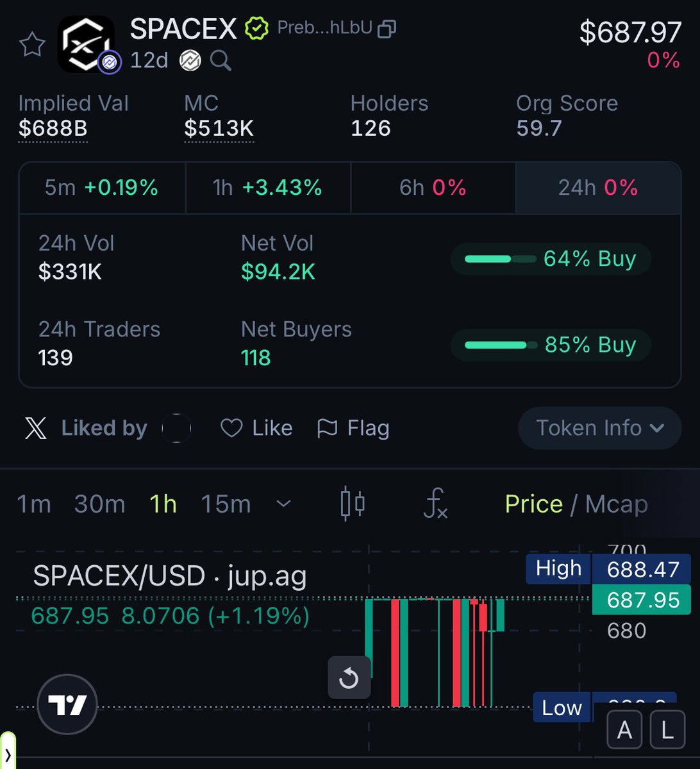Viewport: 700px width, 769px height.
Task: Click the TradingView logo on chart
Action: tap(67, 705)
